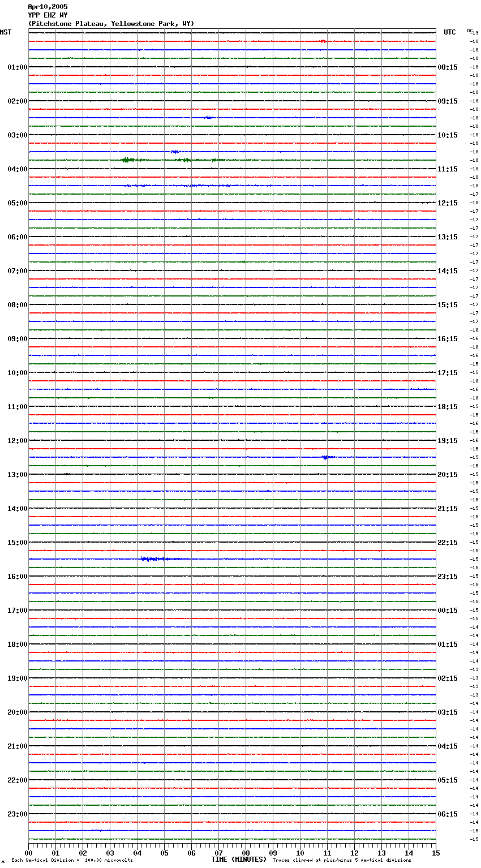Click the 12:15 UTC time label
The image size is (481, 868).
[x=448, y=203]
